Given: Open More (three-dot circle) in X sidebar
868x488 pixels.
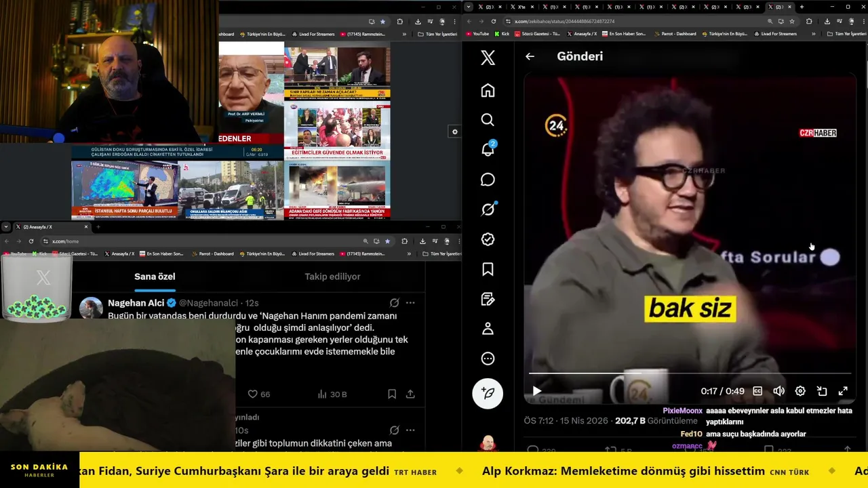Looking at the screenshot, I should (488, 359).
